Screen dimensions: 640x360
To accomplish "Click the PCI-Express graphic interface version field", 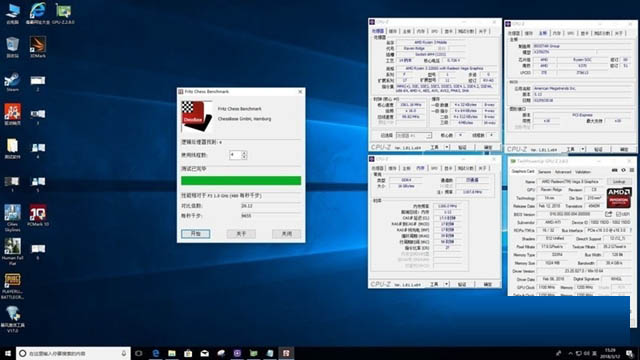I will point(582,115).
